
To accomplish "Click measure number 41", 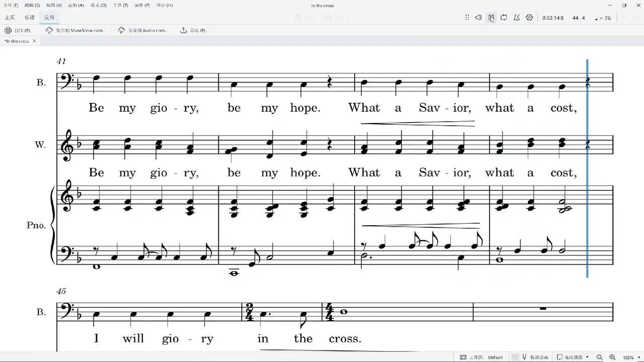I will pos(61,61).
